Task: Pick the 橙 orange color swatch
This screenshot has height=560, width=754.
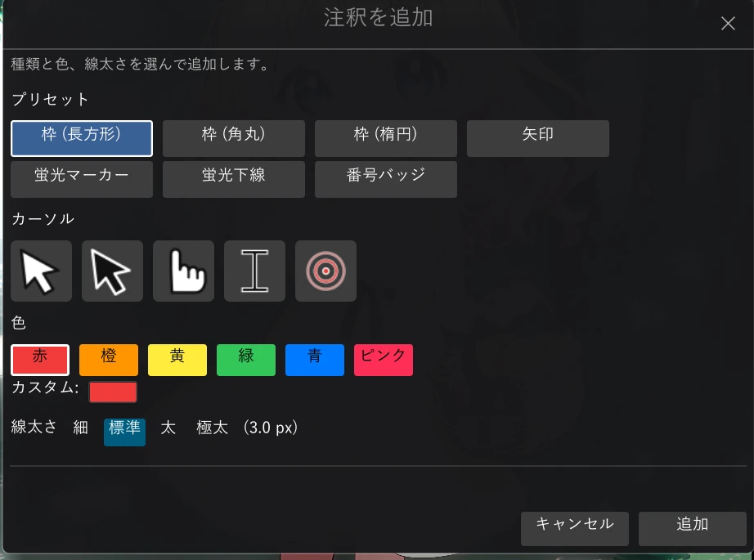Action: [x=109, y=360]
